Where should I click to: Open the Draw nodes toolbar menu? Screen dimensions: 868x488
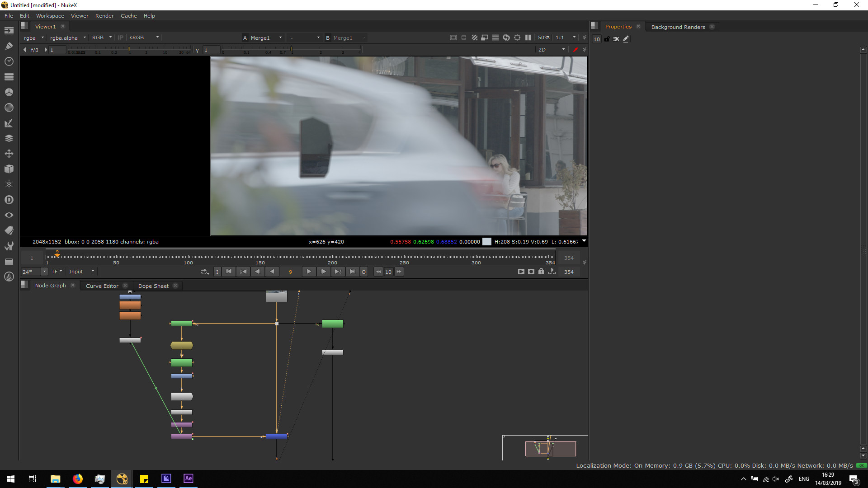9,46
